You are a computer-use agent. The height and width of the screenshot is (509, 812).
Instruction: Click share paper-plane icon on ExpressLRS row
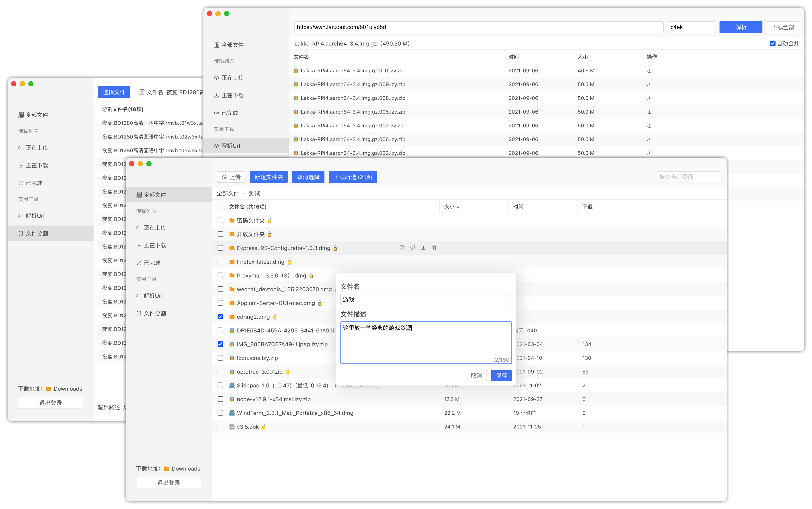pyautogui.click(x=413, y=248)
